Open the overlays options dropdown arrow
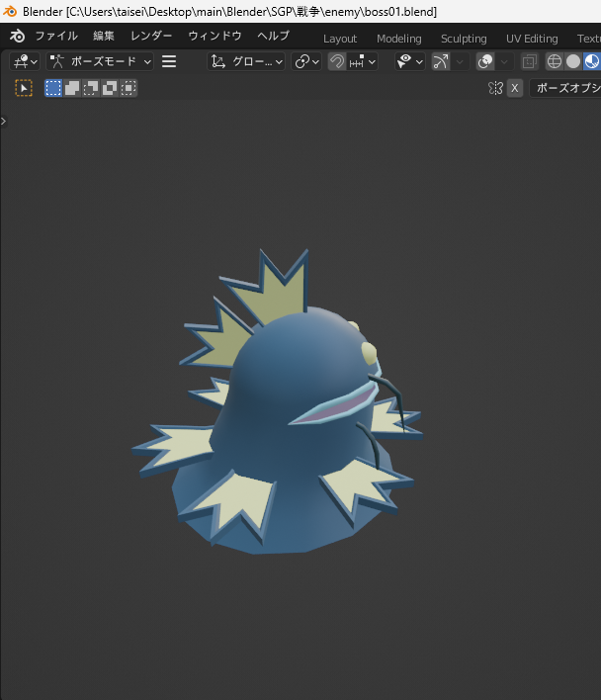601x700 pixels. tap(505, 61)
